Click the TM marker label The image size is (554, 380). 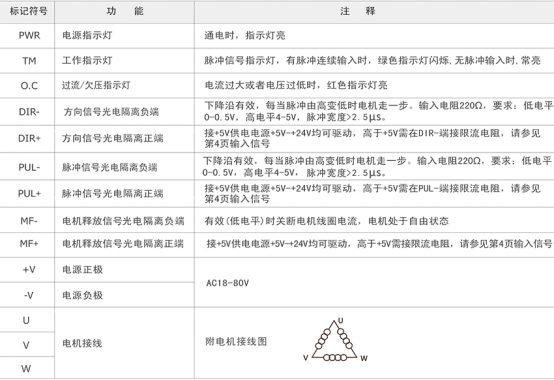coord(29,61)
